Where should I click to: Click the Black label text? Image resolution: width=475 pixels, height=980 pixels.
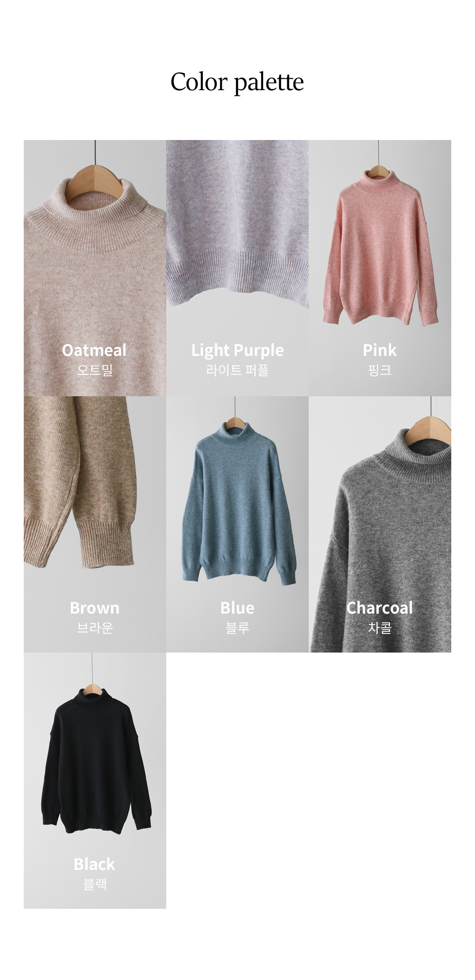pos(95,864)
